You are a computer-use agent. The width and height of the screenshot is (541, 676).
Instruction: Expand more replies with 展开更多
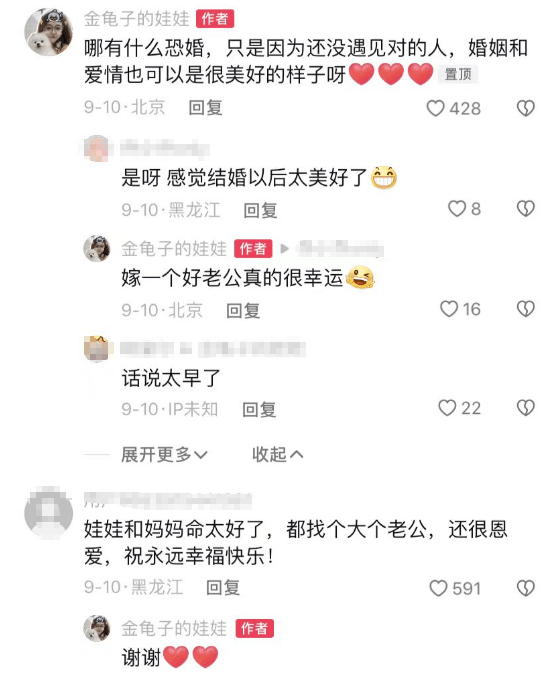[164, 454]
